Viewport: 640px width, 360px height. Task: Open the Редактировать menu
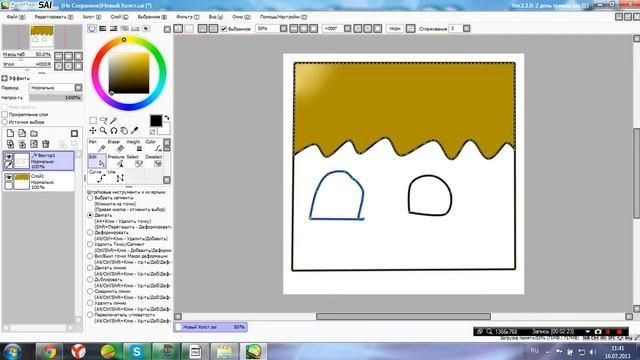(x=53, y=17)
